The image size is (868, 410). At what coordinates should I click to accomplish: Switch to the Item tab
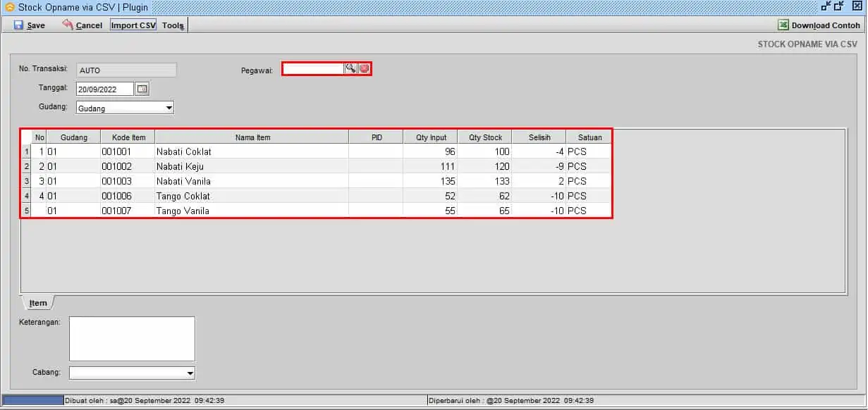38,303
